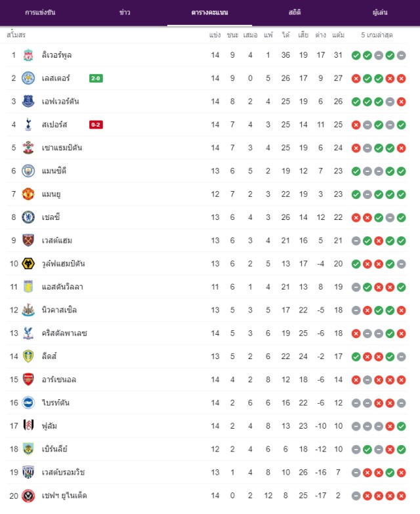Switch to the ข่าว tab
The width and height of the screenshot is (420, 514).
coord(125,12)
